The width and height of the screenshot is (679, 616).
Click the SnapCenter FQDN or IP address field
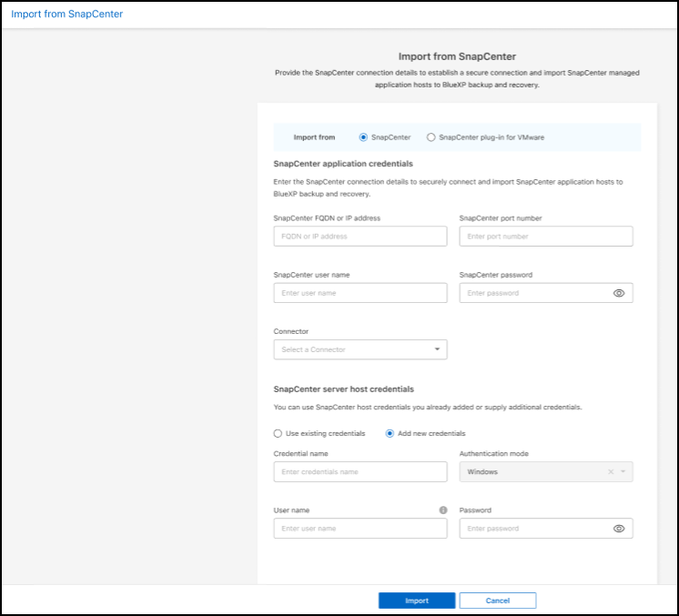(360, 237)
